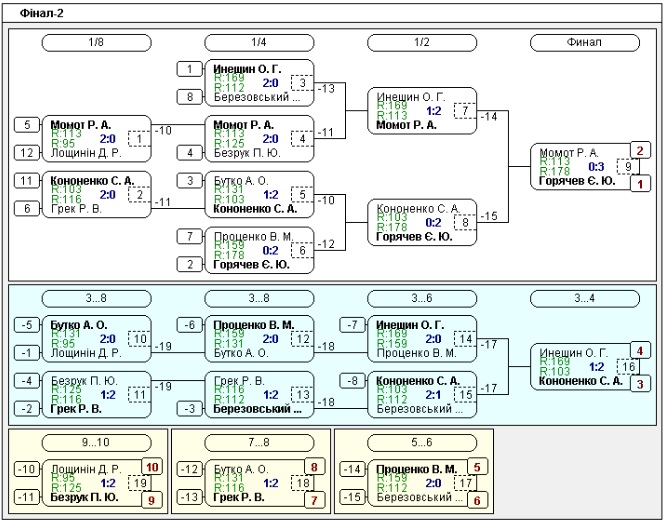This screenshot has height=521, width=664.
Task: Select dashed match number 15 box
Action: point(465,395)
